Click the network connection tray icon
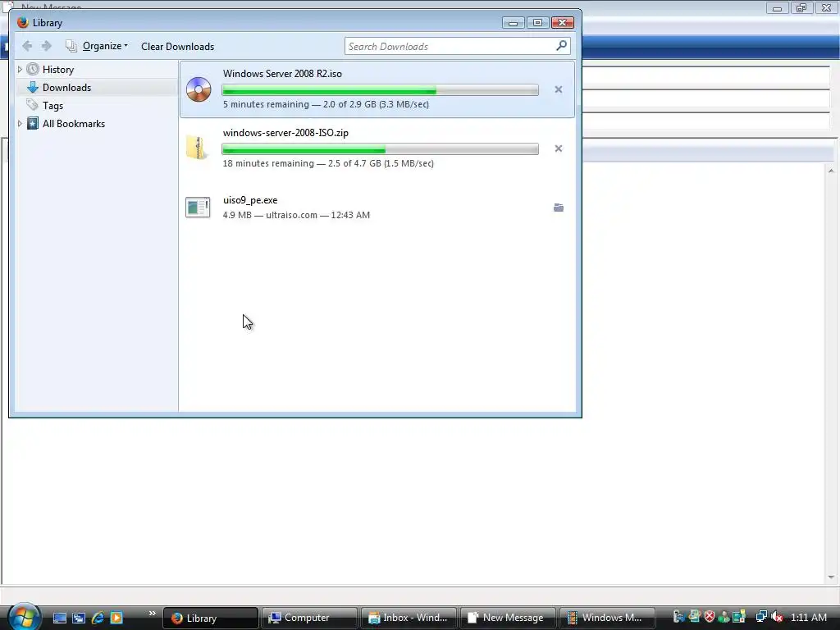 click(761, 617)
